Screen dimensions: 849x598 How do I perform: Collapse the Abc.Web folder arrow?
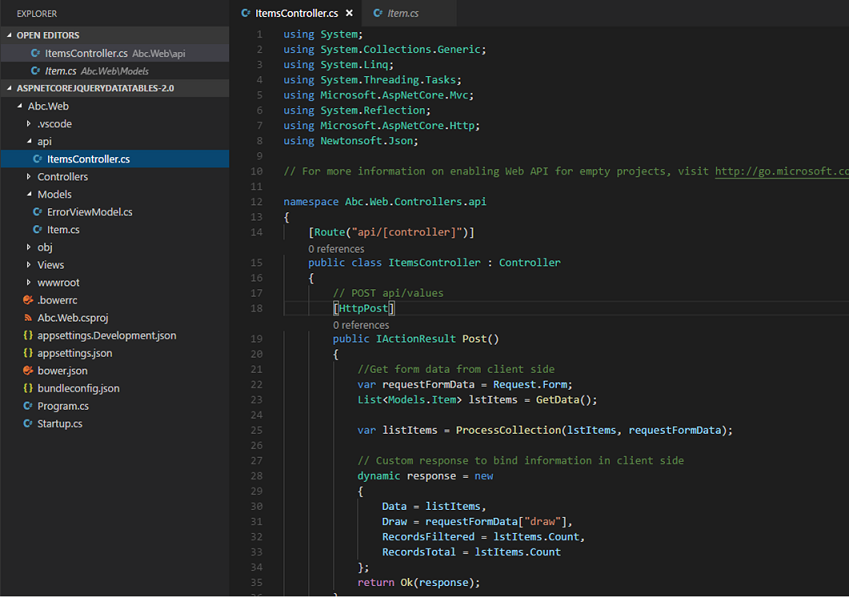[19, 106]
